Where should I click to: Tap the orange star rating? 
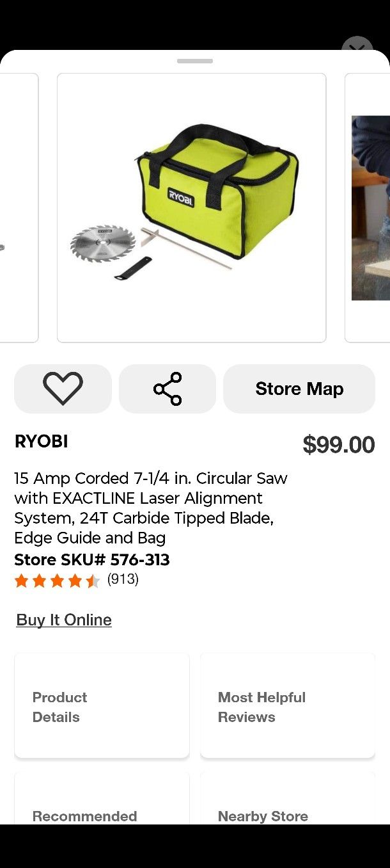click(x=57, y=581)
